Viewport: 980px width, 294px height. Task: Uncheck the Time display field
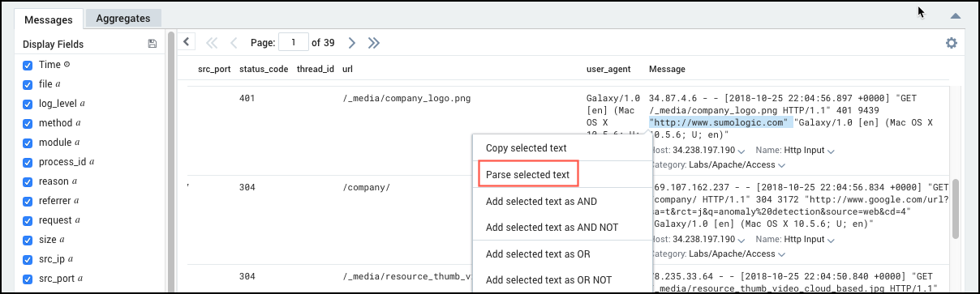(28, 65)
